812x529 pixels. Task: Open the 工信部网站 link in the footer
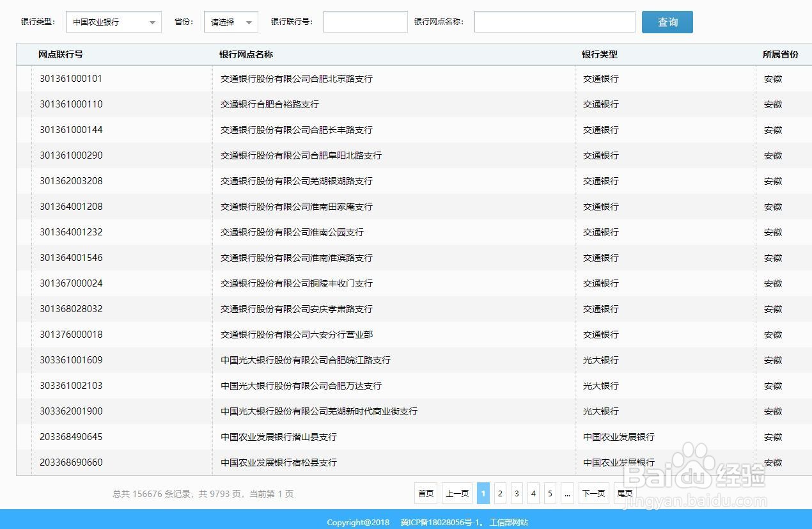tap(508, 522)
